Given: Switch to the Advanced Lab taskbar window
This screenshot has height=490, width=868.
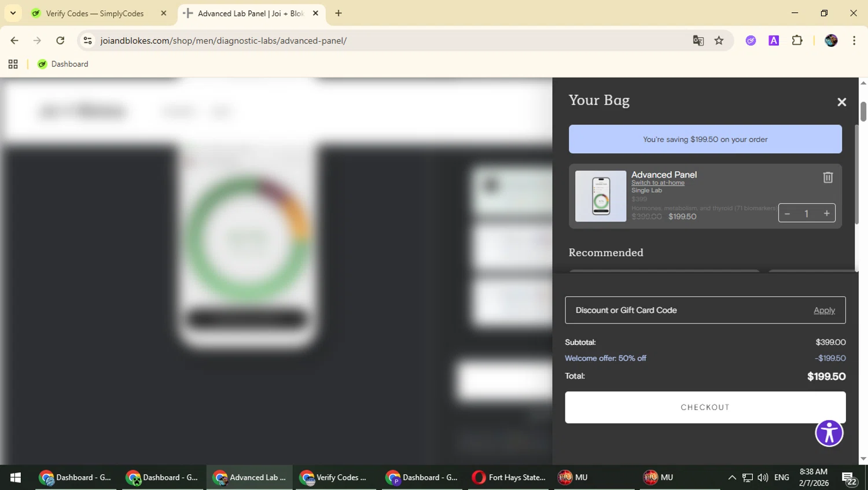Looking at the screenshot, I should pos(249,477).
